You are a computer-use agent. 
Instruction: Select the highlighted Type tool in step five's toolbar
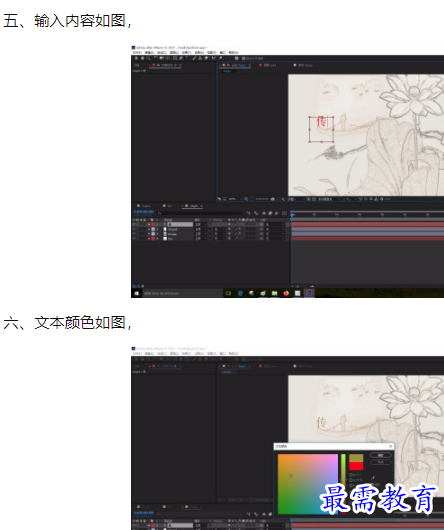coord(187,58)
